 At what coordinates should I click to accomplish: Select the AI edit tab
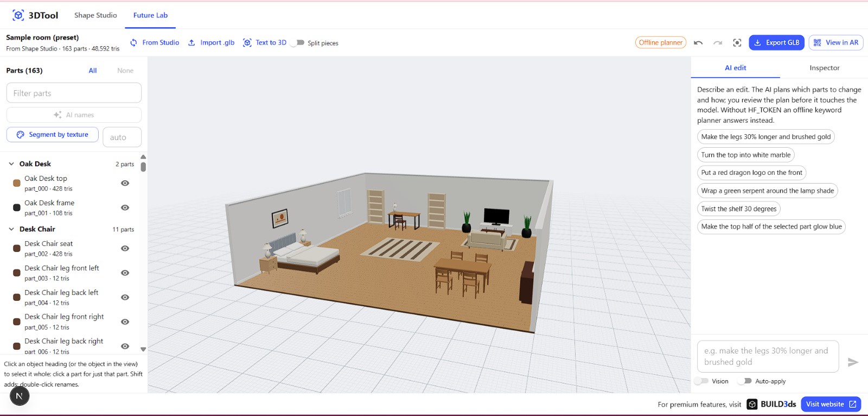point(735,68)
